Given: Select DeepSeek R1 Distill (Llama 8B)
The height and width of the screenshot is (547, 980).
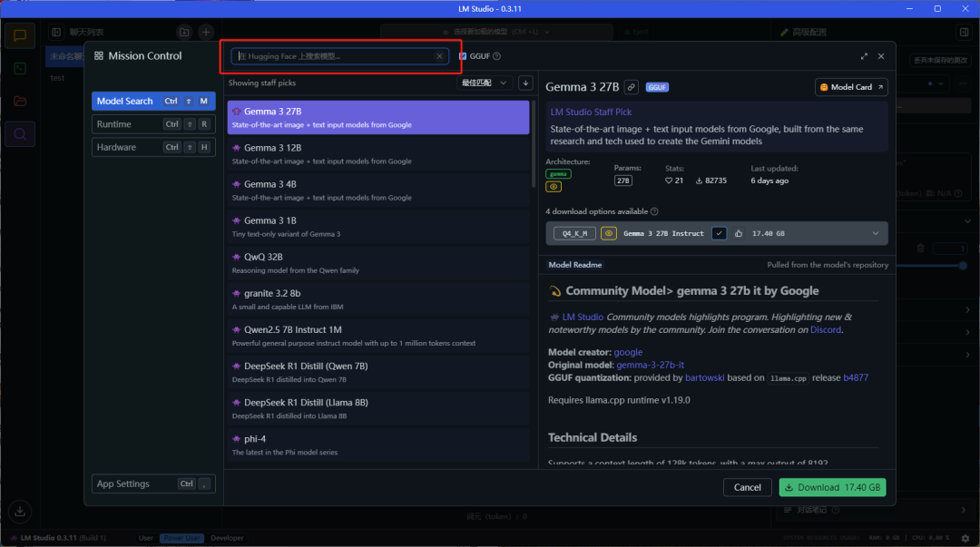Looking at the screenshot, I should pyautogui.click(x=378, y=408).
